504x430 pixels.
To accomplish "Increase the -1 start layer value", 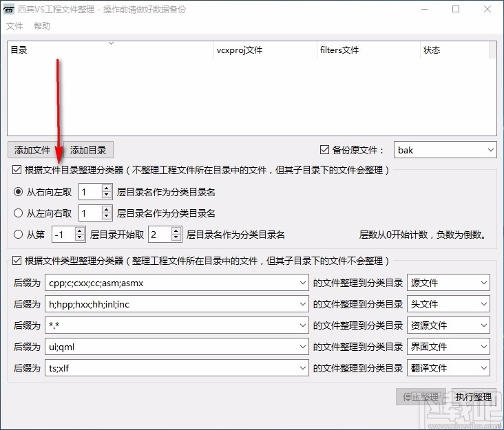I will tap(80, 230).
